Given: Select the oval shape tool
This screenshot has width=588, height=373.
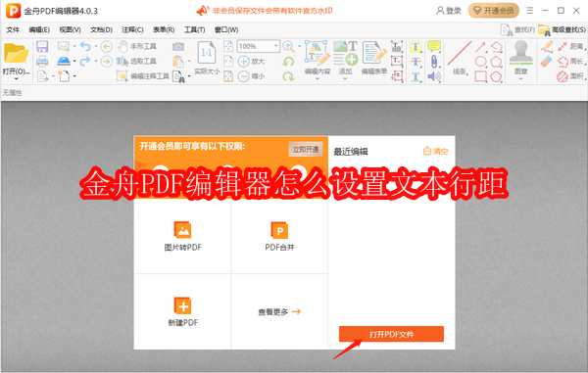Looking at the screenshot, I should [x=480, y=62].
